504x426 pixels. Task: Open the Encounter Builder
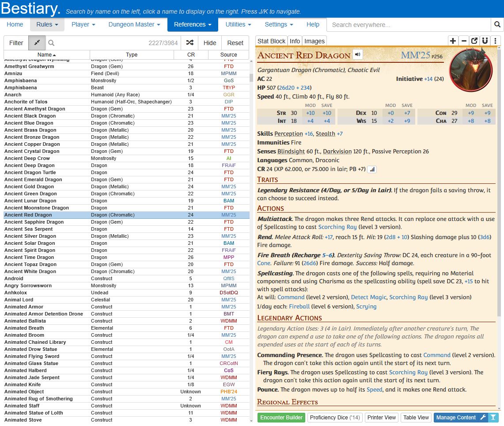[281, 418]
